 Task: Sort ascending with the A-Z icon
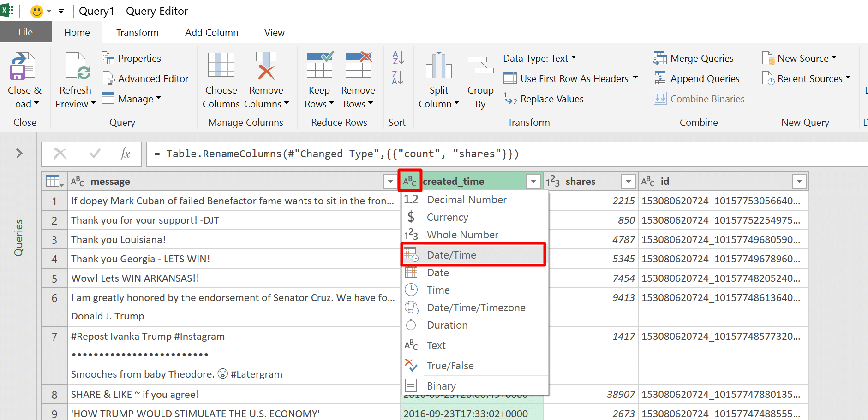398,58
